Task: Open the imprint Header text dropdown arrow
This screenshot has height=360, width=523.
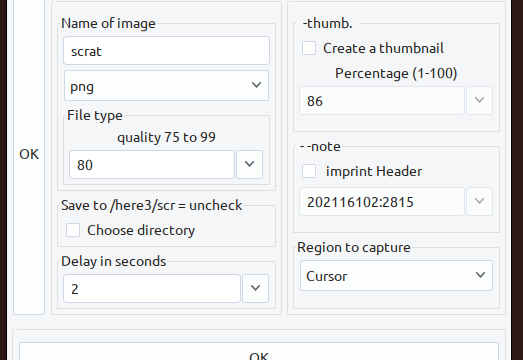Action: pyautogui.click(x=479, y=202)
